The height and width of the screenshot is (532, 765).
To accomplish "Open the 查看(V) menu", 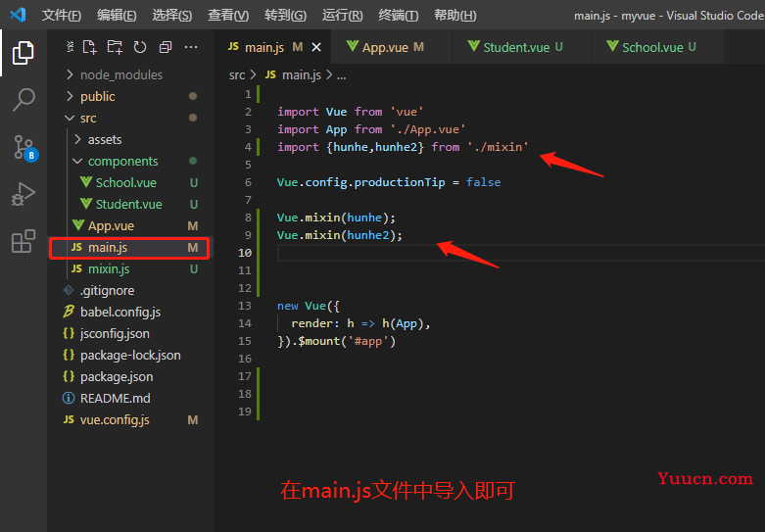I will tap(228, 15).
